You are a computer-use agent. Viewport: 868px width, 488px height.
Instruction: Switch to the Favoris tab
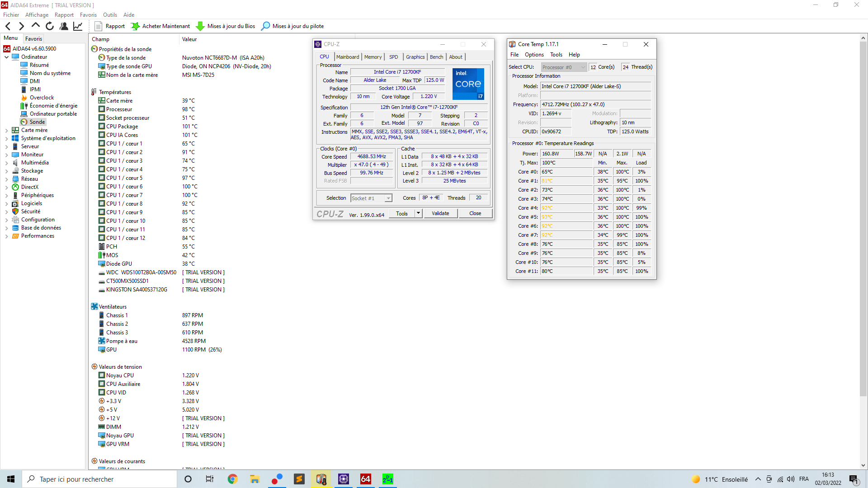(33, 39)
